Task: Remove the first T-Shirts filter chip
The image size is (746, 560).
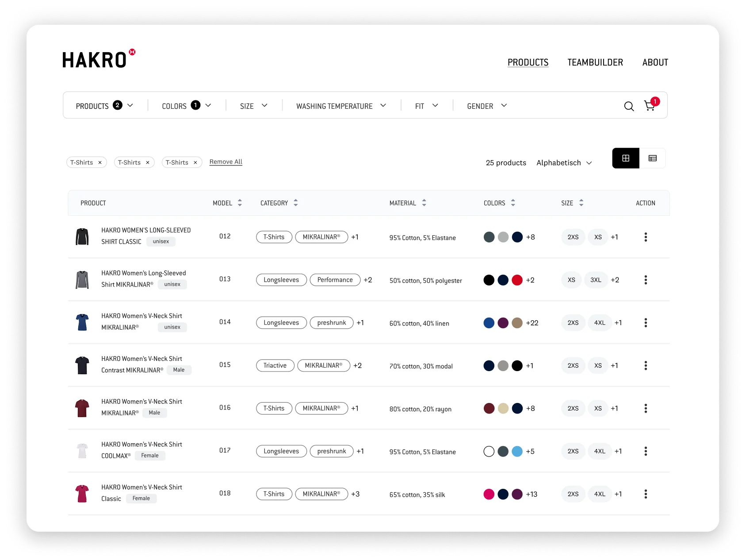Action: pos(100,163)
